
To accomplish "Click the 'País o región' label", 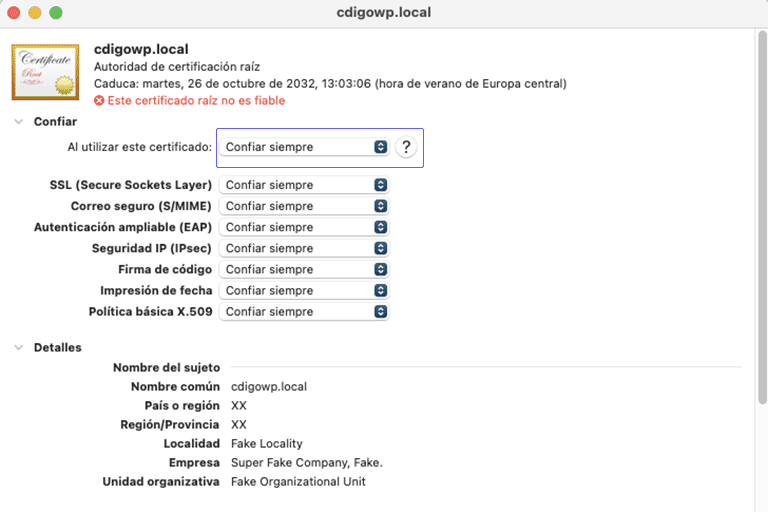I will click(182, 406).
